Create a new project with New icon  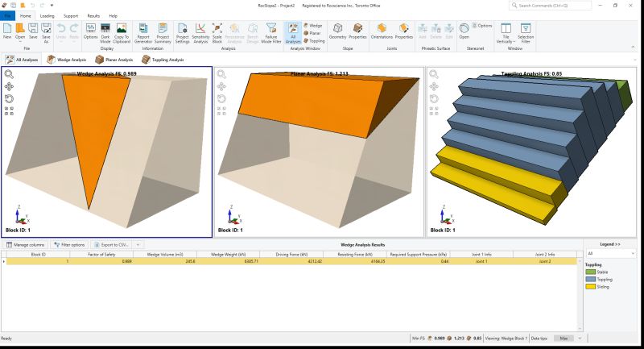[7, 32]
